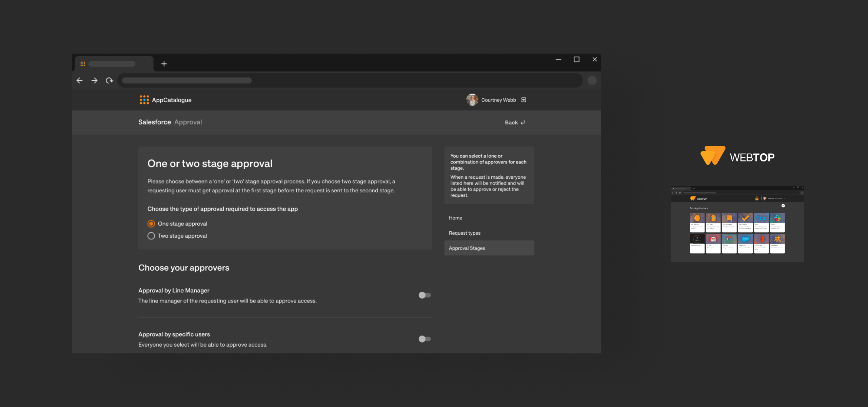Click the WEBTOP screenshot thumbnail
Viewport: 868px width, 407px height.
point(737,224)
